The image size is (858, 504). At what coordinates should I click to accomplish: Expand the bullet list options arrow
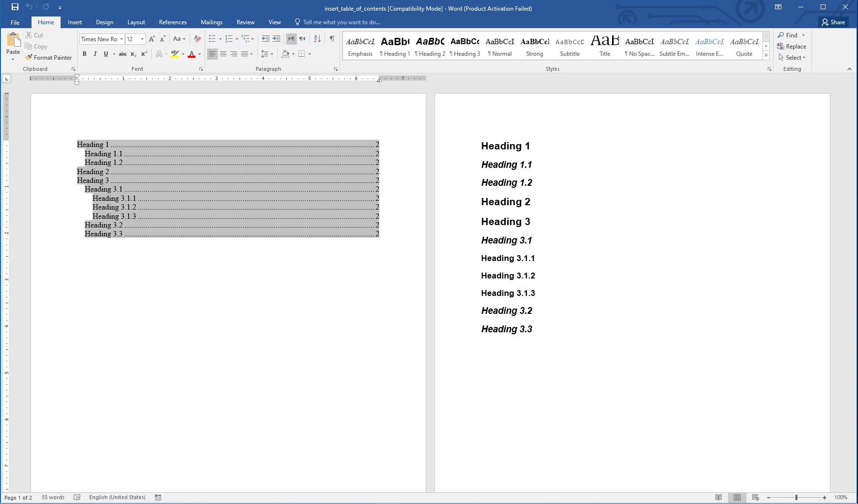click(x=220, y=39)
